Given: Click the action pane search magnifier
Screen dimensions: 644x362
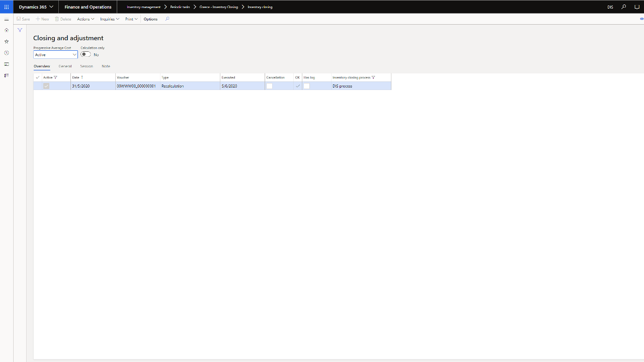Looking at the screenshot, I should click(167, 19).
